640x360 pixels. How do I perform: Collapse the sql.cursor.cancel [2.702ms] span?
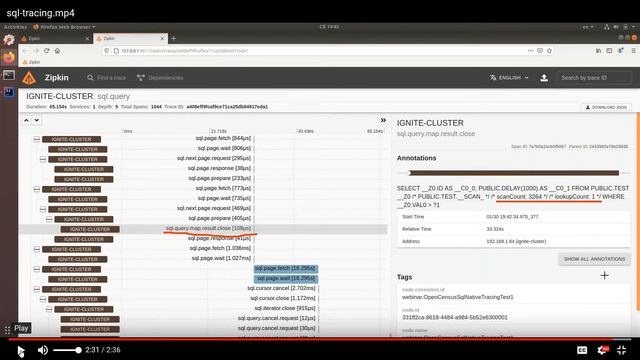[x=37, y=289]
